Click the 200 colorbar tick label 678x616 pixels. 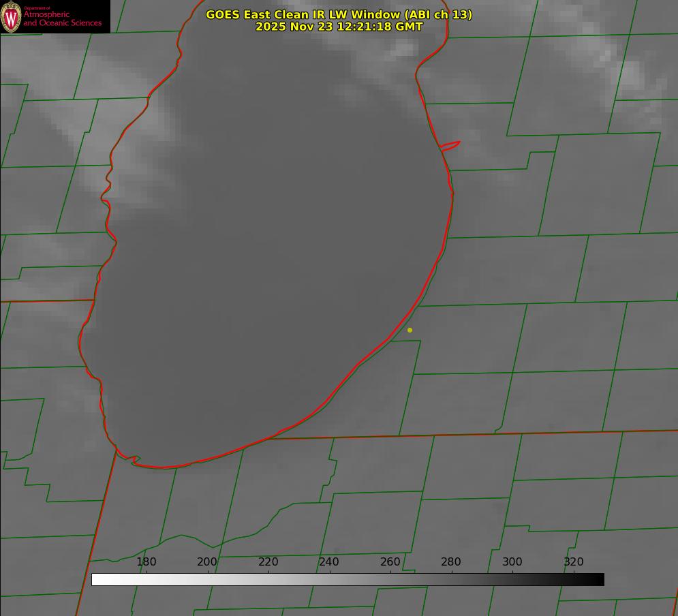pyautogui.click(x=207, y=562)
